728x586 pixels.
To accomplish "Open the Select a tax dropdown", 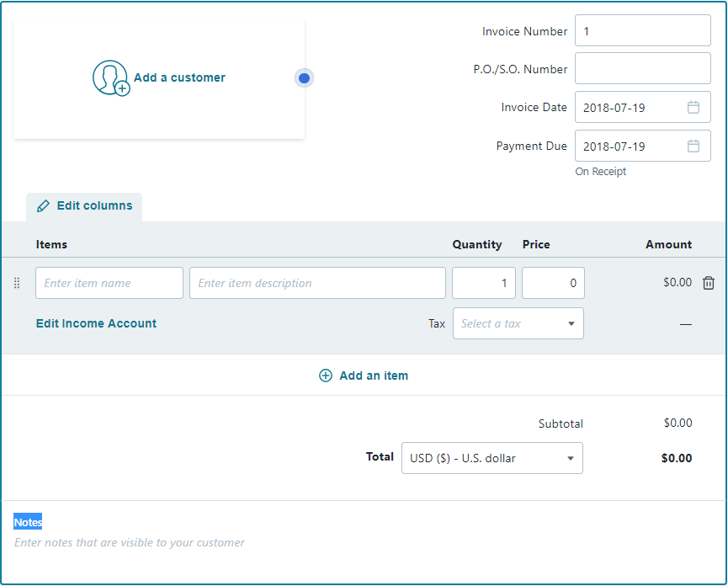I will click(x=518, y=323).
